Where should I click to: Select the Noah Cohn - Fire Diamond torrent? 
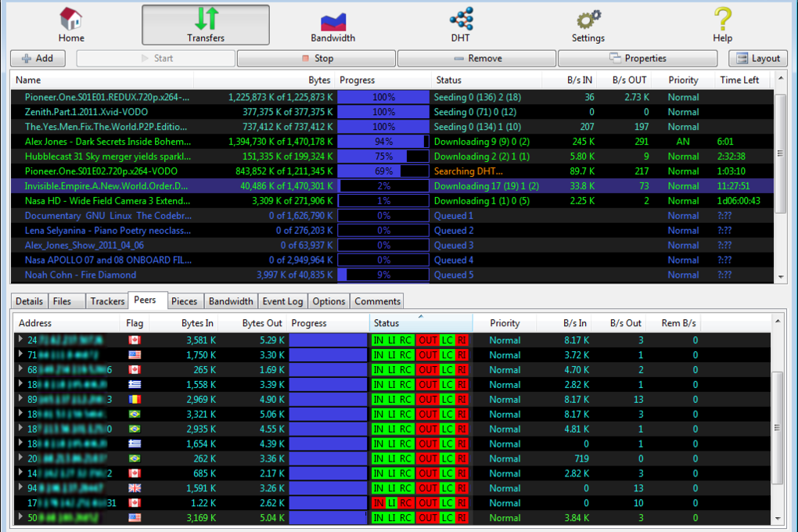pos(392,275)
